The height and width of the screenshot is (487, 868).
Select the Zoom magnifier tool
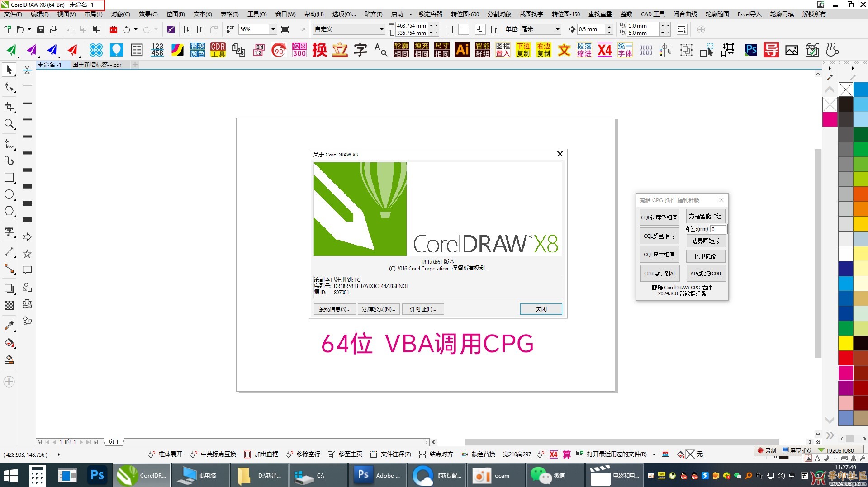click(x=9, y=124)
